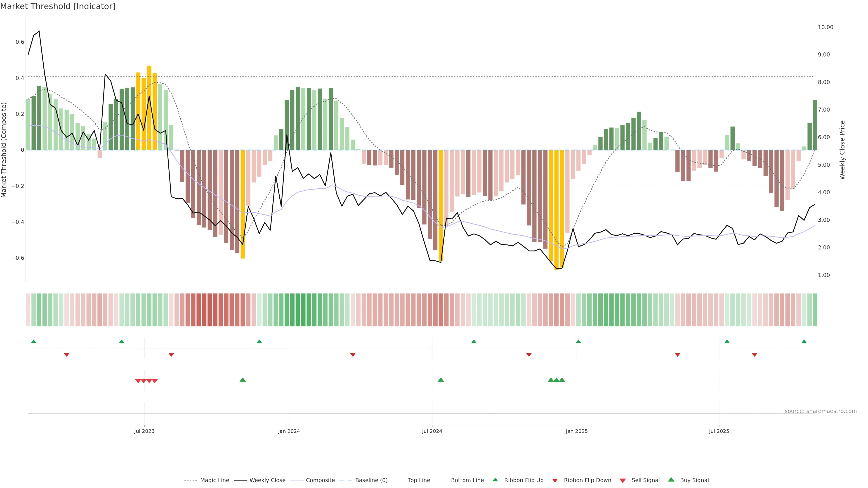
Task: Click the Jan 2025 x-axis label
Action: point(577,431)
